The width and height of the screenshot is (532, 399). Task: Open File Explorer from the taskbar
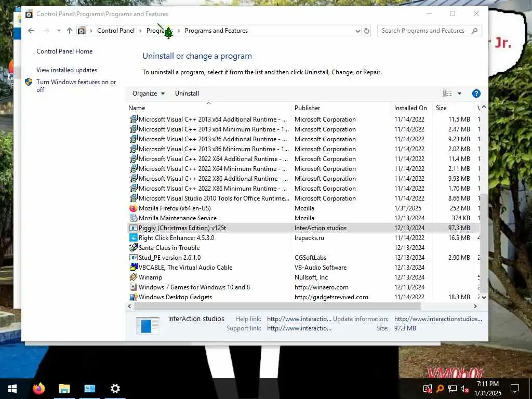(64, 389)
